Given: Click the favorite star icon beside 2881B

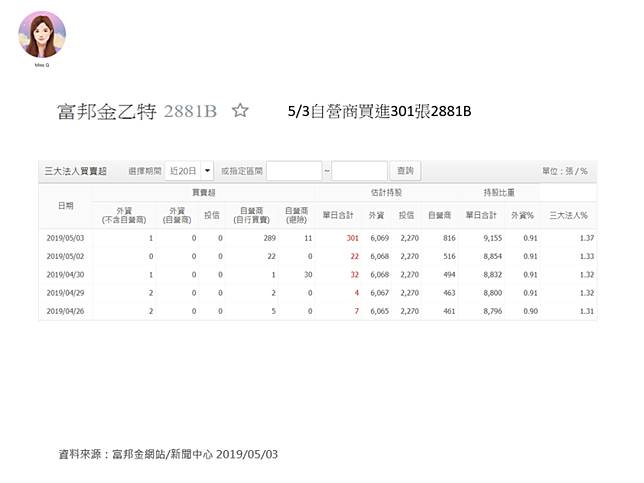Looking at the screenshot, I should [x=240, y=110].
